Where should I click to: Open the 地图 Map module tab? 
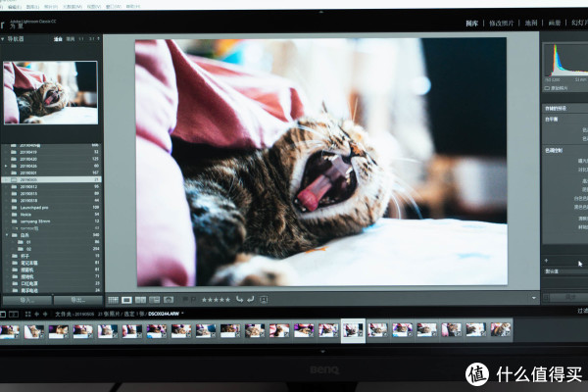pos(531,22)
